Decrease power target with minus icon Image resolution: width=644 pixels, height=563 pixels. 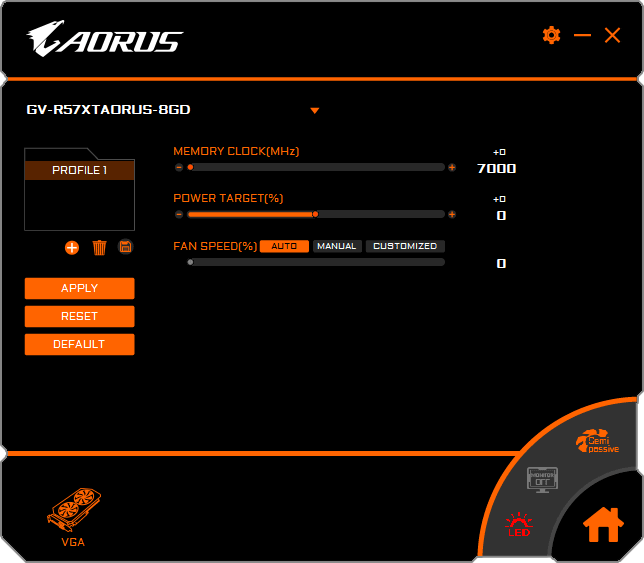click(179, 214)
